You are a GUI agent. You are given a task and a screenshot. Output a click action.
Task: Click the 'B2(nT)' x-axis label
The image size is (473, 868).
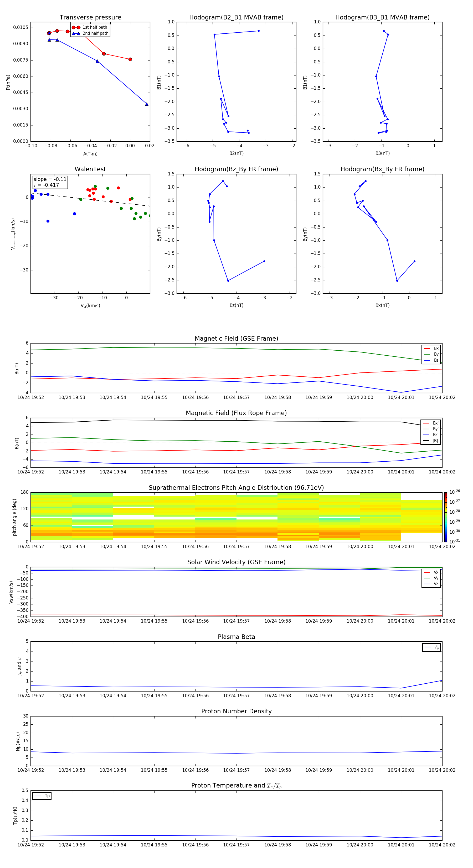236,153
